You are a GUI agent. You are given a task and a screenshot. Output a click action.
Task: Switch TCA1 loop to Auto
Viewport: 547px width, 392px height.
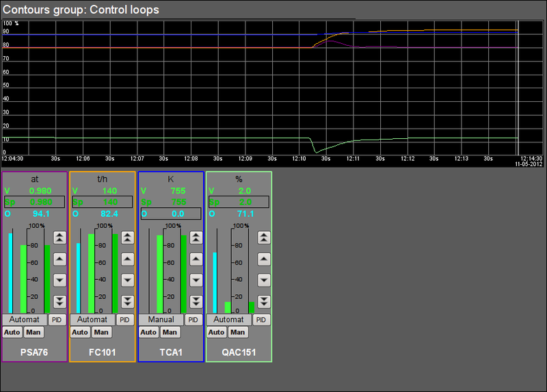148,332
